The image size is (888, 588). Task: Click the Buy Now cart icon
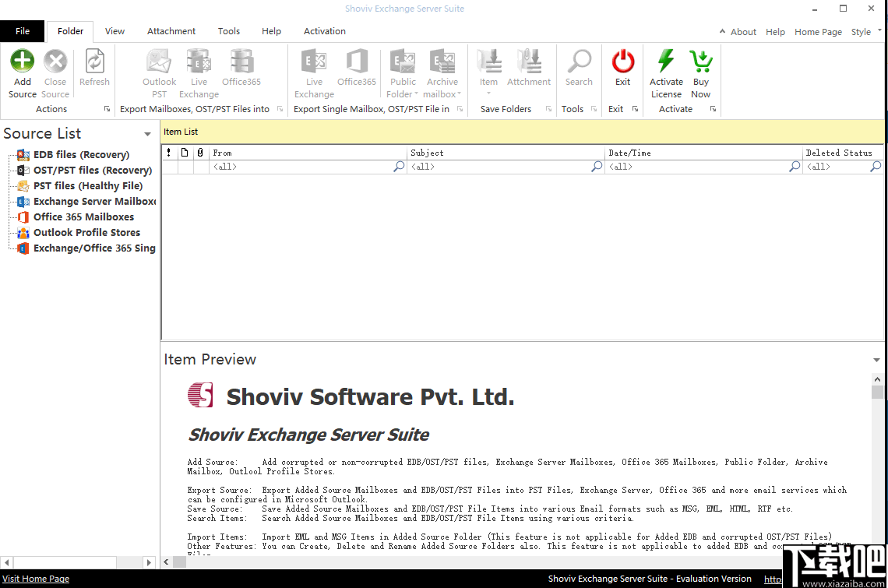click(700, 62)
